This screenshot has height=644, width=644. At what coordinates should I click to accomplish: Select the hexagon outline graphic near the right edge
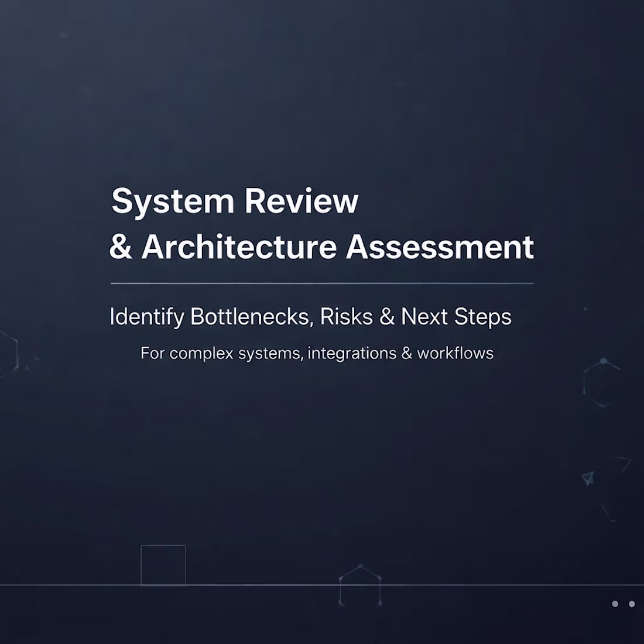pyautogui.click(x=603, y=383)
